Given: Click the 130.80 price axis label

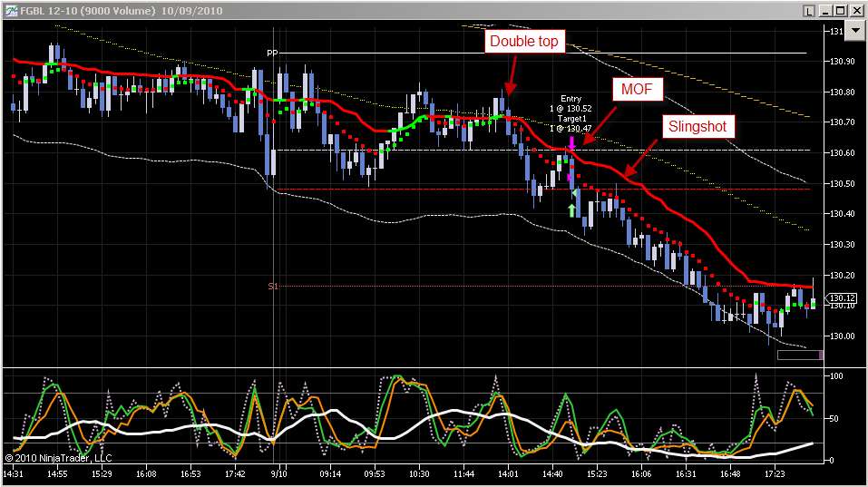Looking at the screenshot, I should [842, 92].
